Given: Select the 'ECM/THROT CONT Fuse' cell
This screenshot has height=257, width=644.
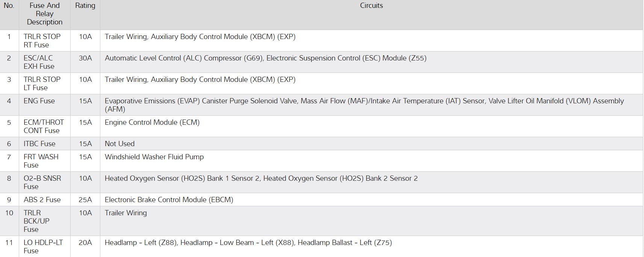Looking at the screenshot, I should tap(44, 126).
